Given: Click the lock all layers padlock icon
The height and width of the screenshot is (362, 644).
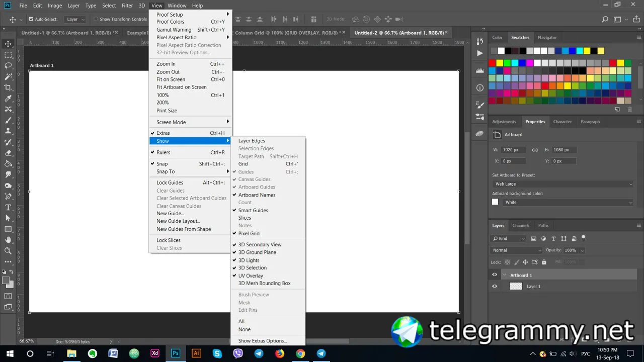Looking at the screenshot, I should (x=544, y=262).
